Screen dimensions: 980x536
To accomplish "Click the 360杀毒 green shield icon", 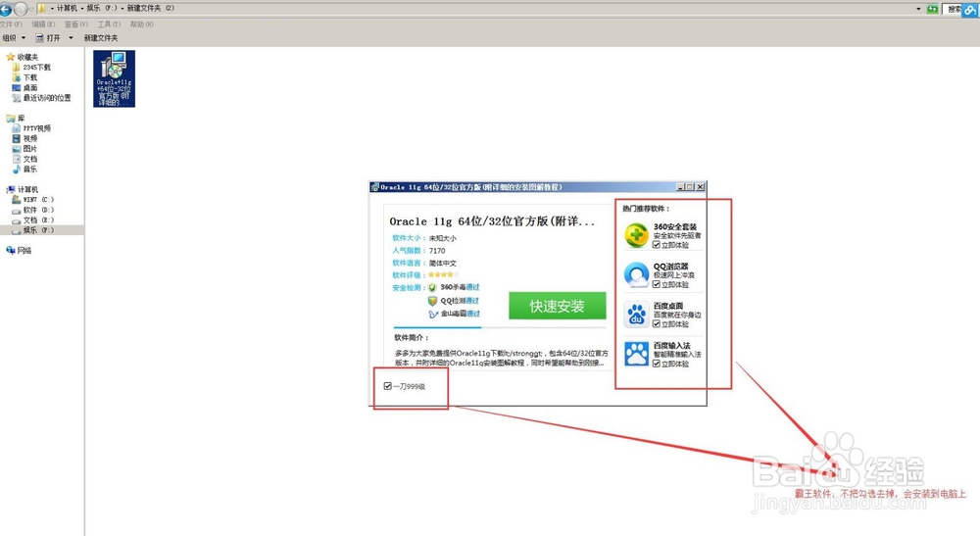I will pos(432,287).
